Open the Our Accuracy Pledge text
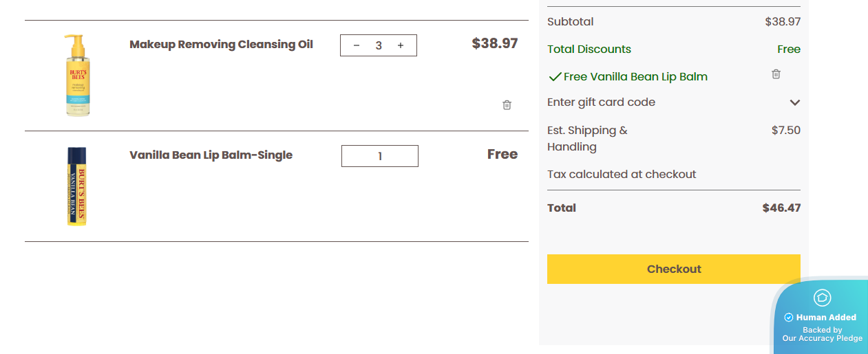This screenshot has height=354, width=868. tap(822, 338)
